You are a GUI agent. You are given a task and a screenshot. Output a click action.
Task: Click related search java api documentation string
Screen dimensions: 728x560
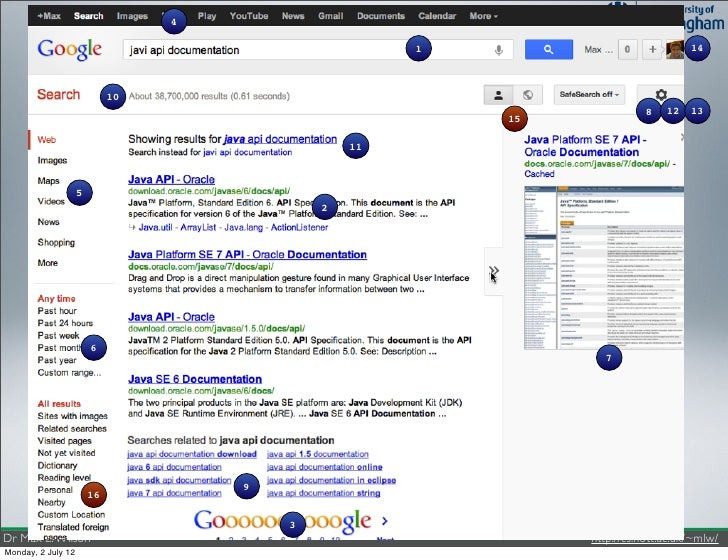click(x=324, y=493)
